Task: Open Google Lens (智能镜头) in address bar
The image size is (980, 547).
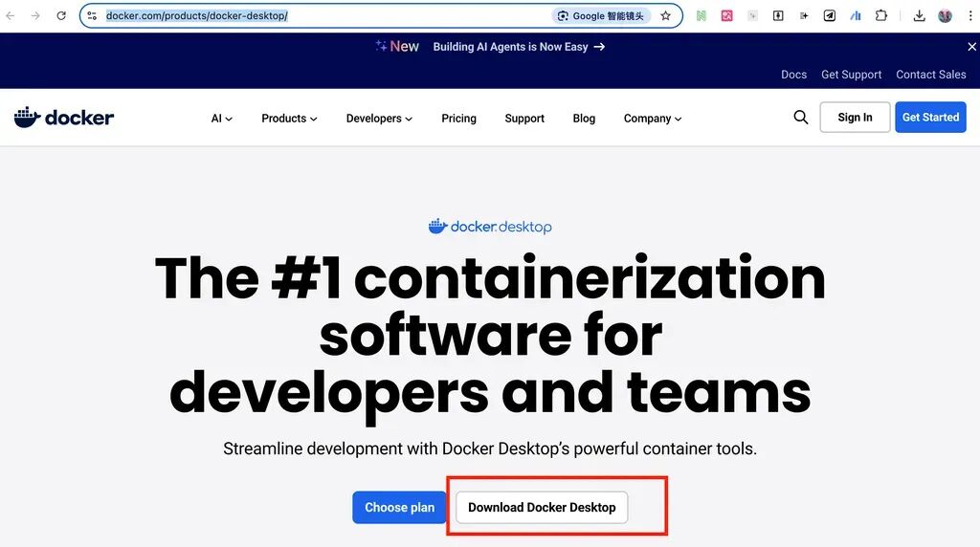Action: point(601,15)
